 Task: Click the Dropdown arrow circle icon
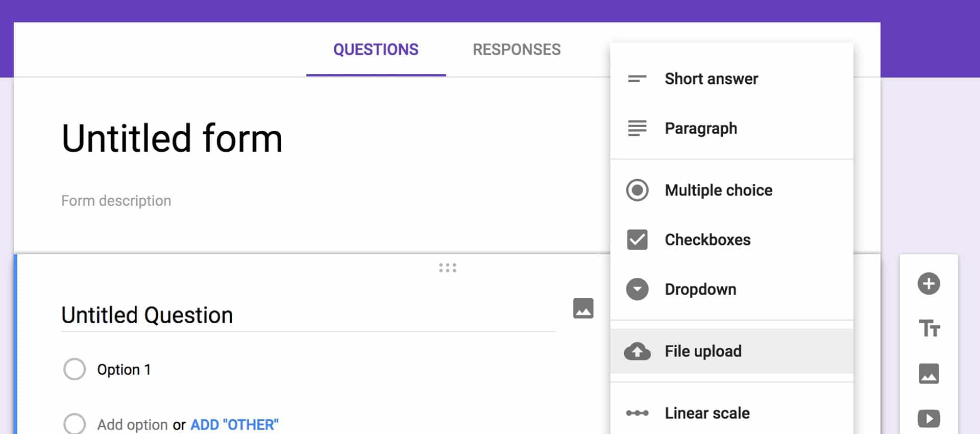[637, 289]
